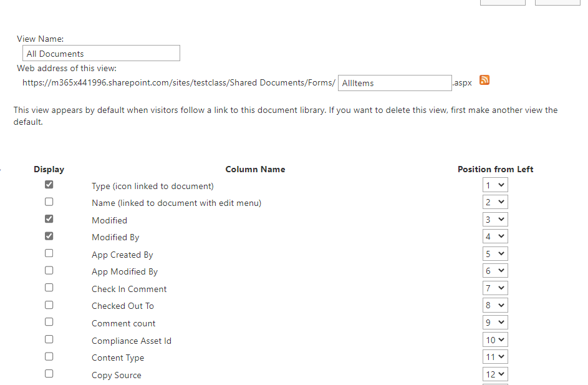This screenshot has width=588, height=385.
Task: Enable the Name (linked to document) checkbox
Action: coord(49,202)
